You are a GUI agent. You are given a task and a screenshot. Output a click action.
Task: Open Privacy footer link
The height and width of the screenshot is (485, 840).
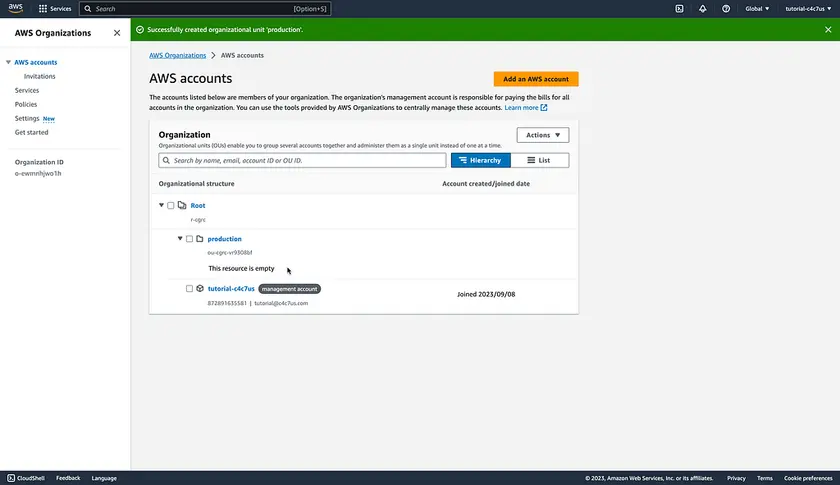click(736, 478)
